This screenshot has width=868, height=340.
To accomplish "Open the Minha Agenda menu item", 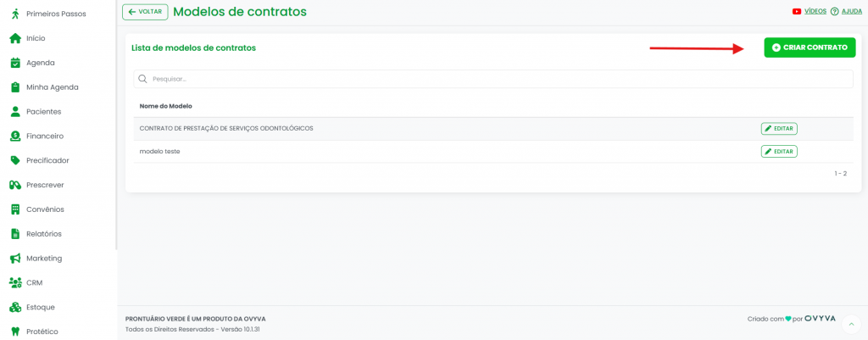I will [52, 87].
